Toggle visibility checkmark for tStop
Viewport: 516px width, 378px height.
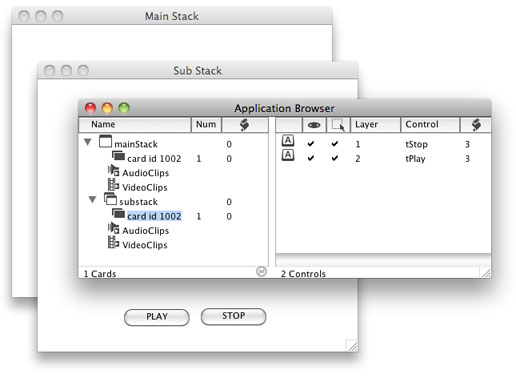311,144
